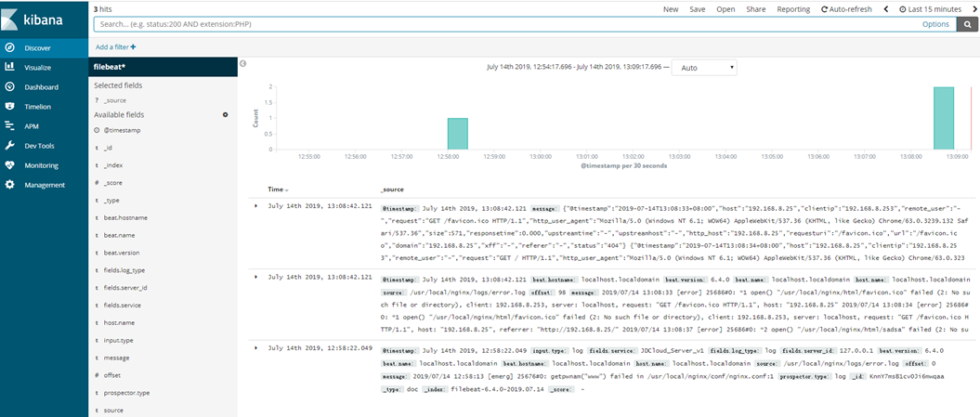Click the Options link in search bar
980x417 pixels.
tap(935, 24)
